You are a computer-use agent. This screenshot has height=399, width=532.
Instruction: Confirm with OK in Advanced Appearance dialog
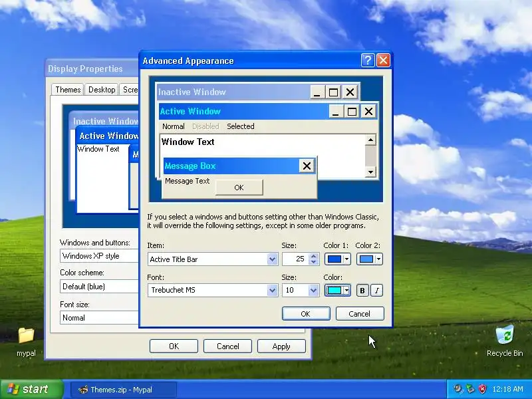pos(306,314)
